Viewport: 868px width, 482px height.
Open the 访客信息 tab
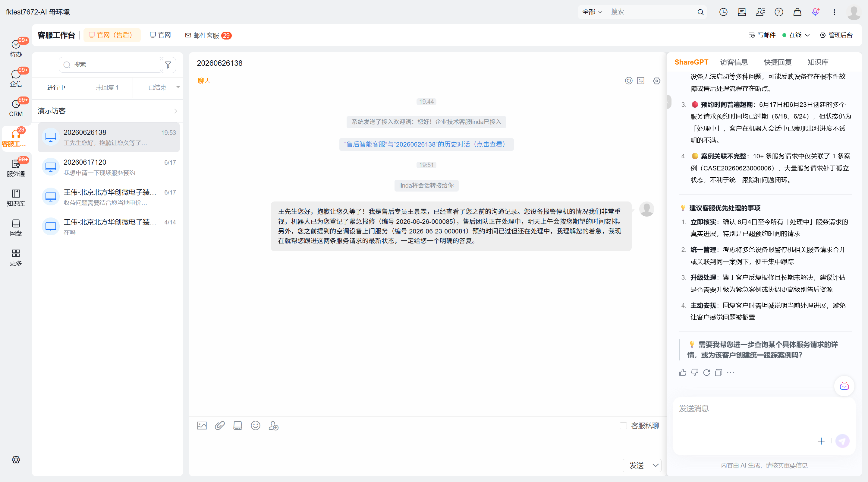click(734, 62)
